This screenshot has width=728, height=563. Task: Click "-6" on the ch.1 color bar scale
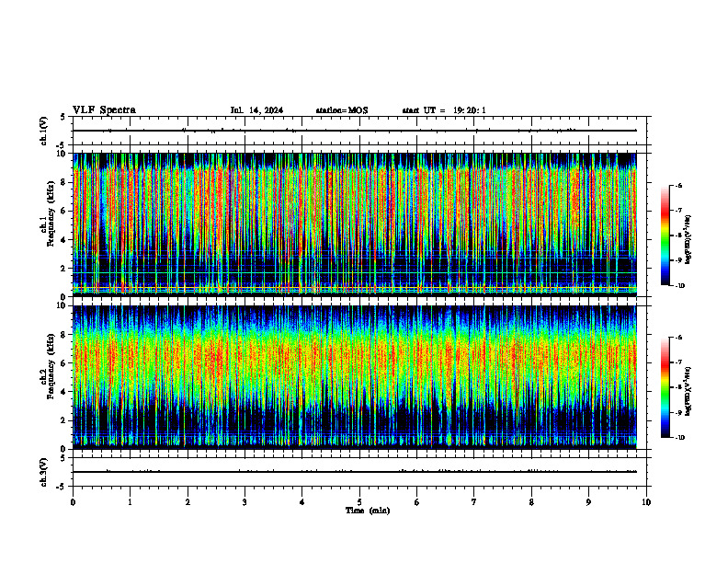pyautogui.click(x=678, y=185)
